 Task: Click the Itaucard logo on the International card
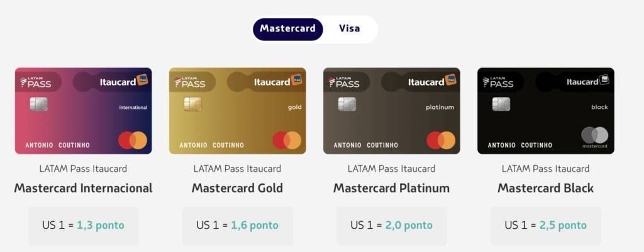[x=123, y=81]
